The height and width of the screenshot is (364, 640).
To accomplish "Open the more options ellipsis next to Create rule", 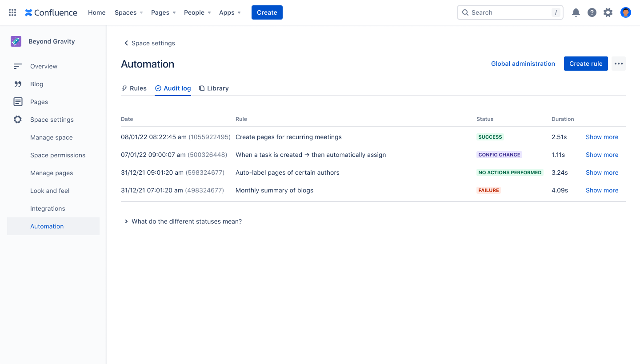I will [x=618, y=64].
